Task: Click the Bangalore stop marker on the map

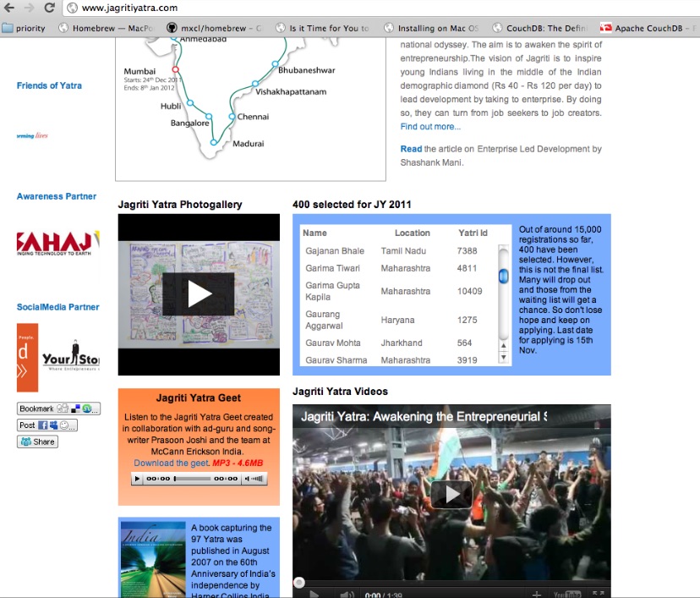Action: (x=209, y=117)
